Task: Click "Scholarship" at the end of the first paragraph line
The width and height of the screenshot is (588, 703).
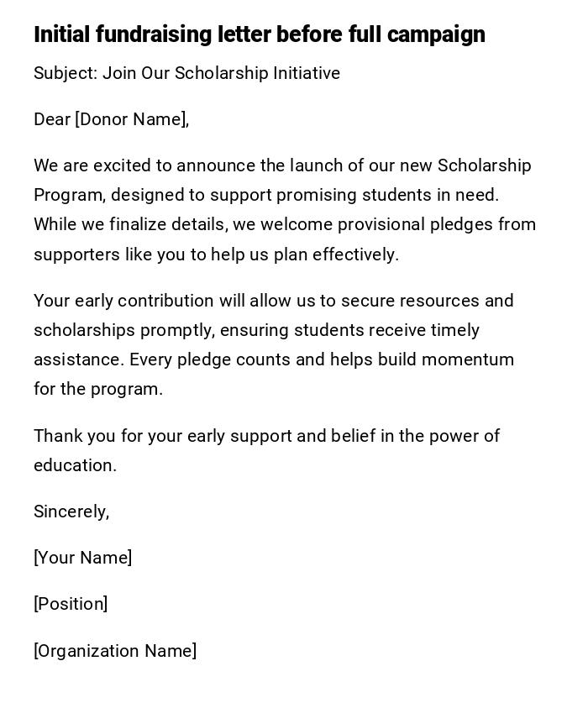Action: point(484,165)
